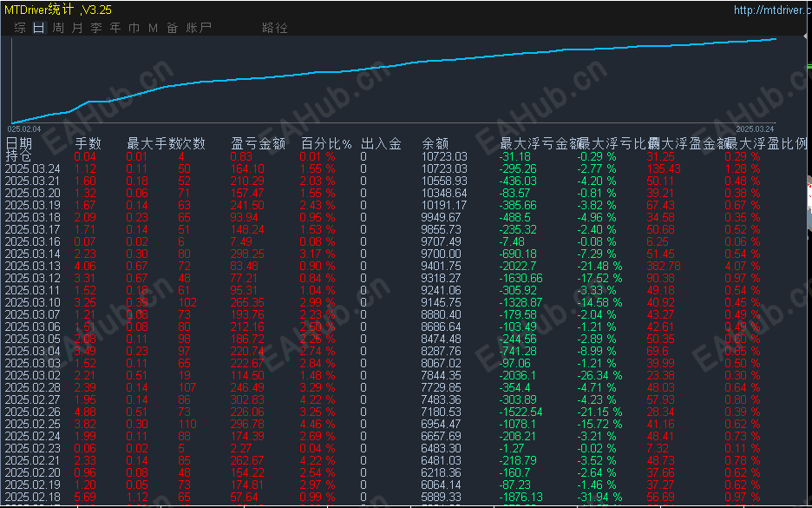Viewport: 812px width, 508px height.
Task: Click the percentage value 4.46 %
Action: (x=318, y=424)
